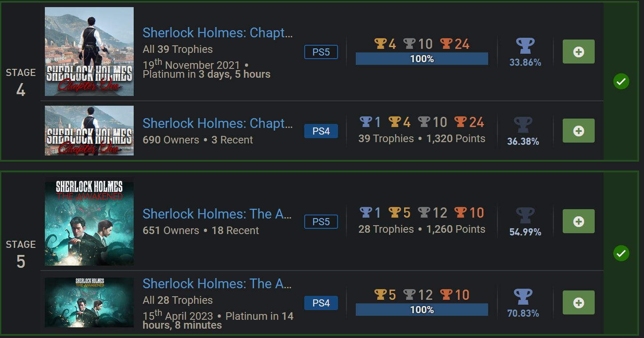This screenshot has height=338, width=644.
Task: Click plus button for Chapter One PS4
Action: [x=578, y=131]
